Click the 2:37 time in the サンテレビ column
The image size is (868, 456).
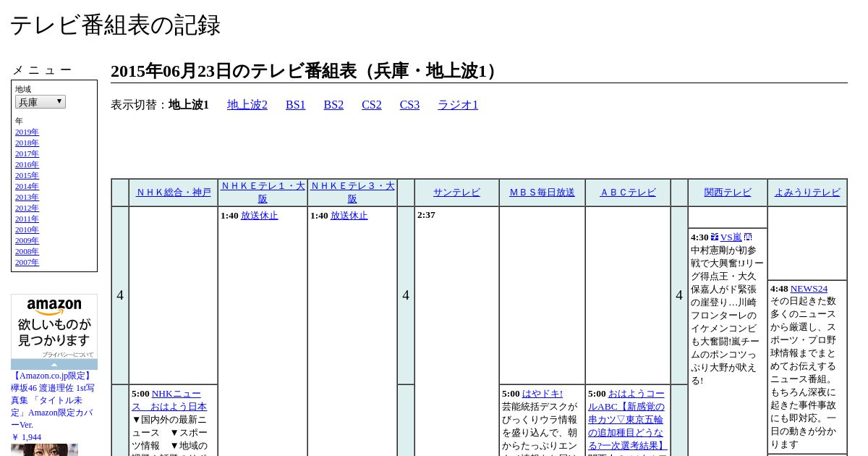pos(426,215)
